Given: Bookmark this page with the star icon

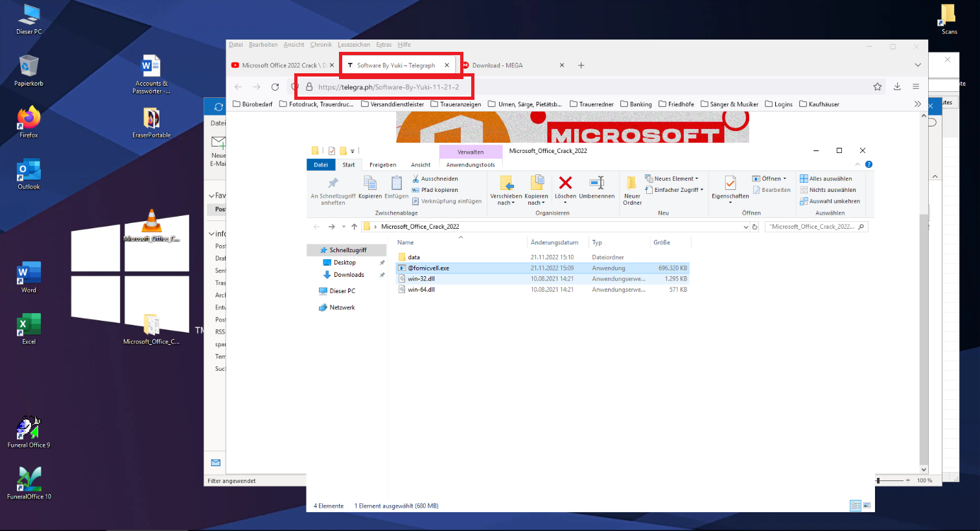Looking at the screenshot, I should click(877, 87).
